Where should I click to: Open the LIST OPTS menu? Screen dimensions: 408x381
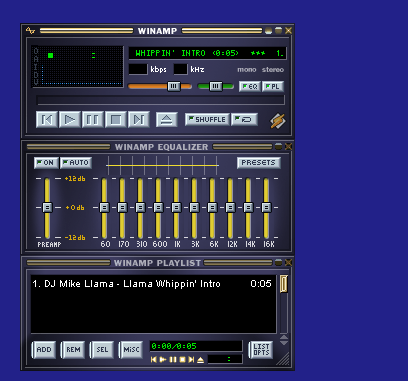261,350
